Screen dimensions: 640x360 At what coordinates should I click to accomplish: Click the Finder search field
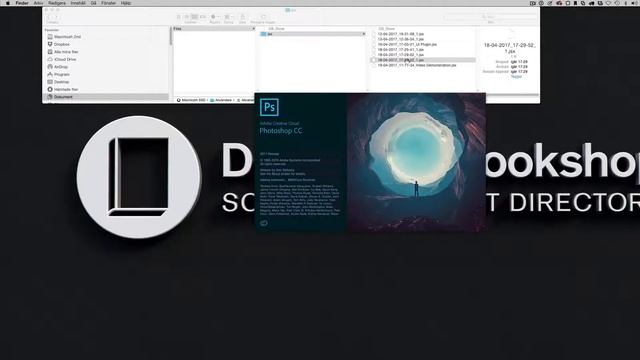pos(490,17)
